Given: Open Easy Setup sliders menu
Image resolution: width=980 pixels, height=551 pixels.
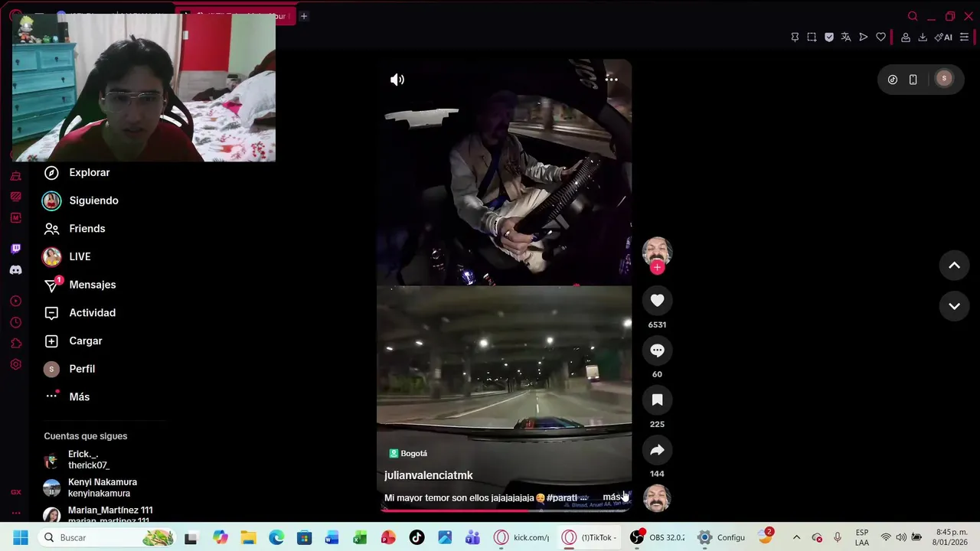Looking at the screenshot, I should pyautogui.click(x=964, y=37).
